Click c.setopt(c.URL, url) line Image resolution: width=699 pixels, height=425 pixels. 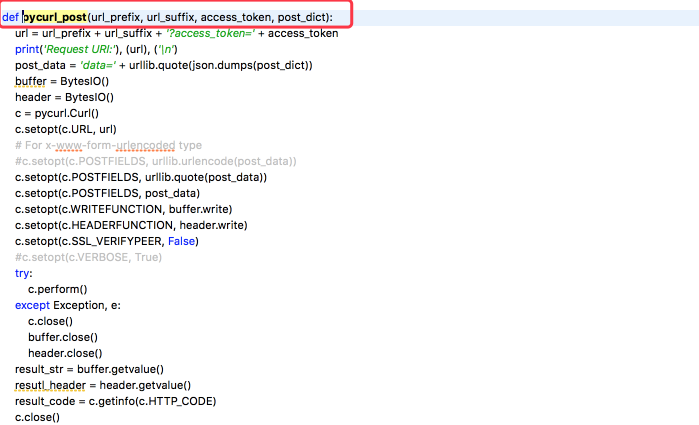66,129
